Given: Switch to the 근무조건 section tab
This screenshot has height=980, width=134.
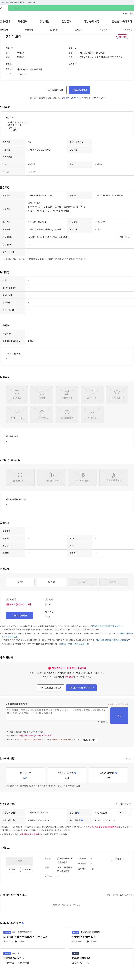Looking at the screenshot, I should point(29,30).
